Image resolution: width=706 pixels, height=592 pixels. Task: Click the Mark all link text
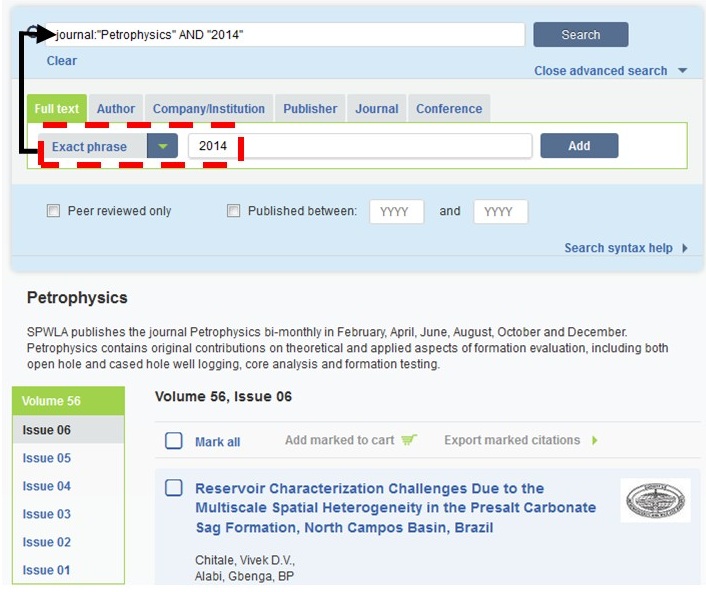[217, 442]
